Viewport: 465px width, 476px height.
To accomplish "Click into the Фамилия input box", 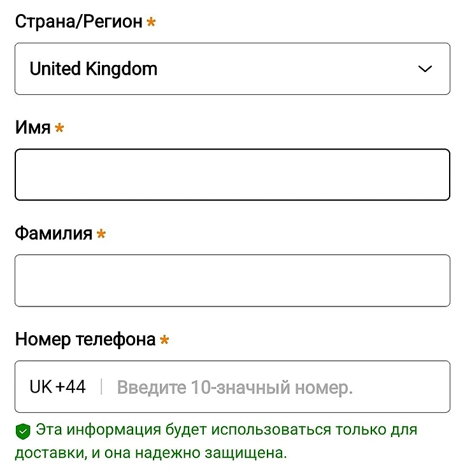I will point(232,280).
